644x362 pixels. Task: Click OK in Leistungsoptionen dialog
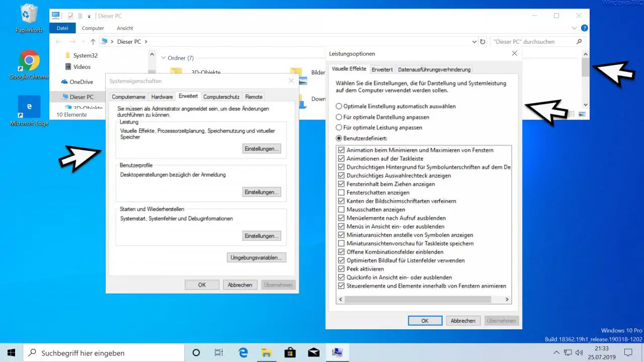point(425,321)
